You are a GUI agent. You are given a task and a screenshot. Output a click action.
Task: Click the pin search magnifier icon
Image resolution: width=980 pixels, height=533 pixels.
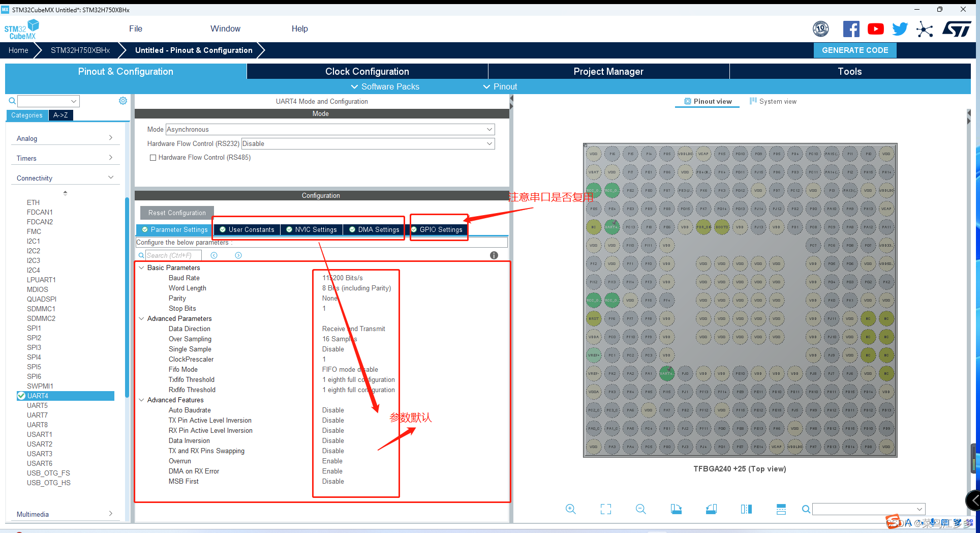pyautogui.click(x=806, y=509)
